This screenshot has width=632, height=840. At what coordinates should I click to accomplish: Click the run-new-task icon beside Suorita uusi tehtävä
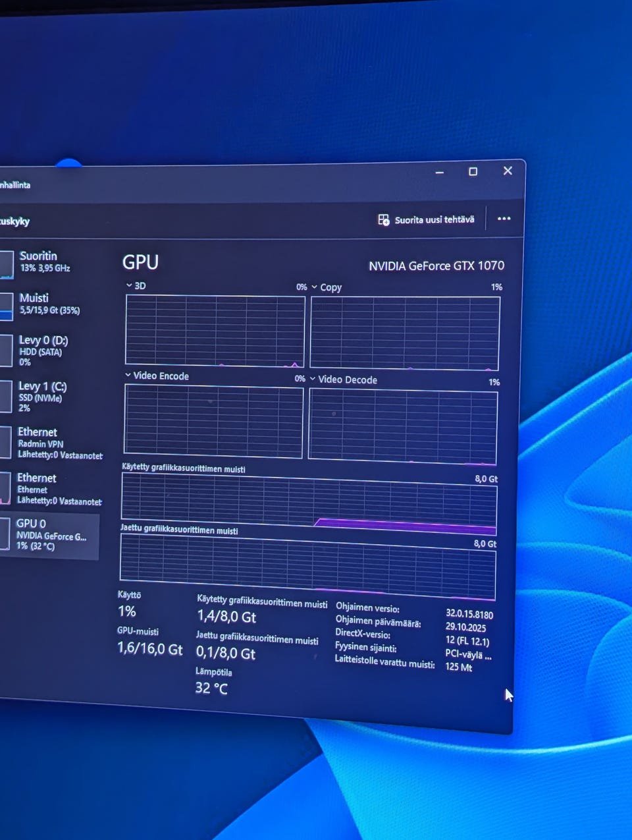coord(384,219)
